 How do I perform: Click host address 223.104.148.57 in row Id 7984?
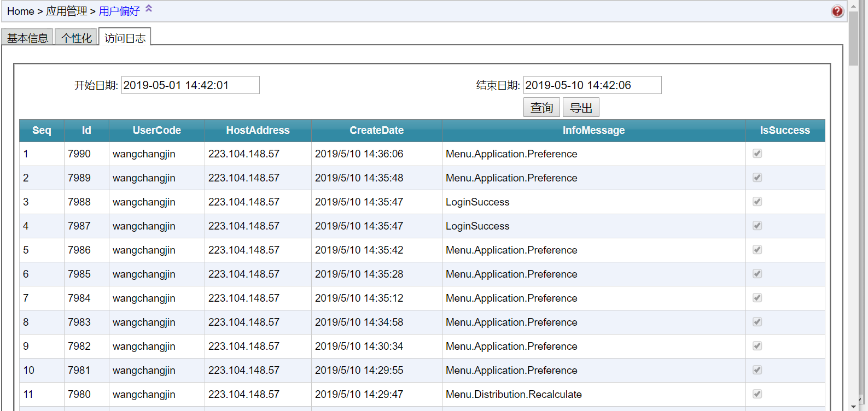point(243,298)
